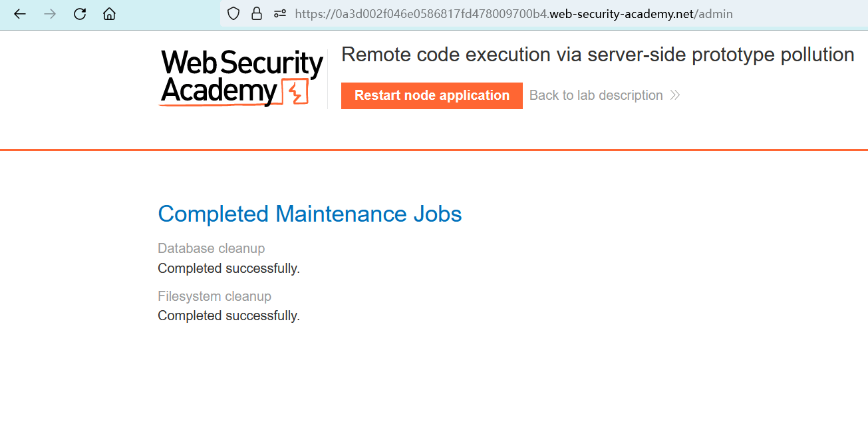Go to the browser home page
Viewport: 868px width, 440px height.
pos(109,14)
